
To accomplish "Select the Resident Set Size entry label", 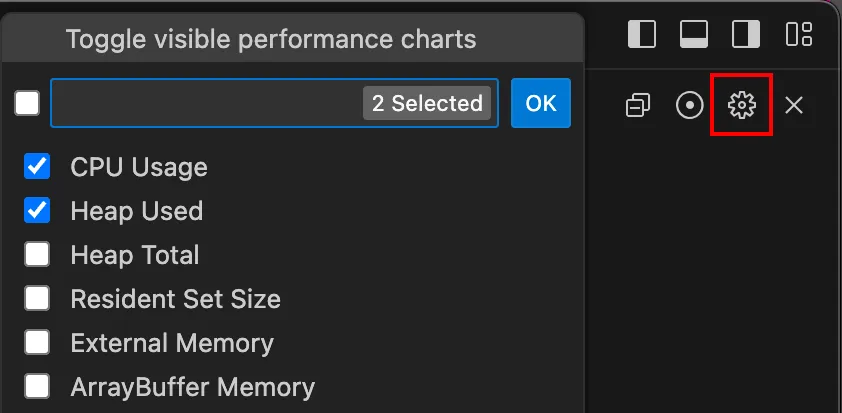I will coord(176,299).
